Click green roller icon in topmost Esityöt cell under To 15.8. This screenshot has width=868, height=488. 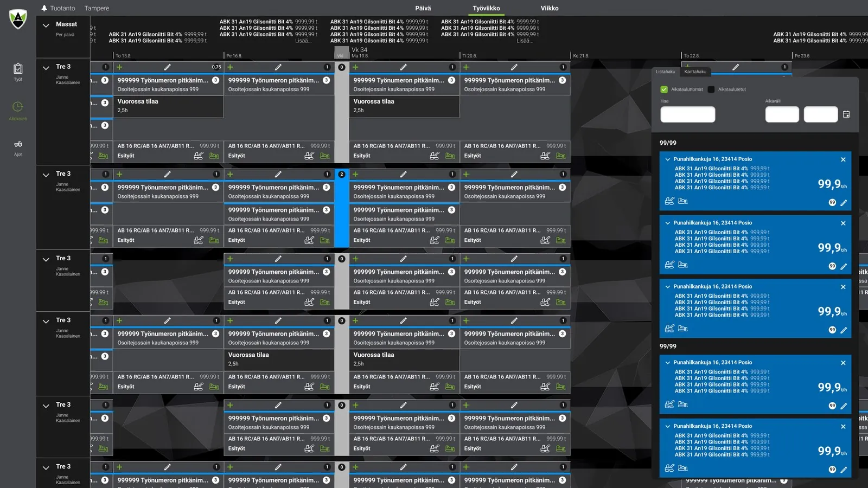tap(214, 156)
